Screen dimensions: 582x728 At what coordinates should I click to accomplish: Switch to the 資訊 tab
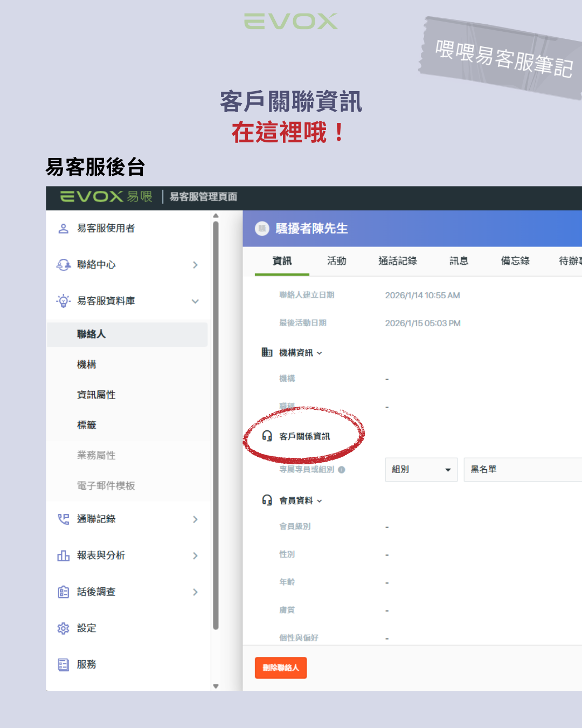point(282,261)
